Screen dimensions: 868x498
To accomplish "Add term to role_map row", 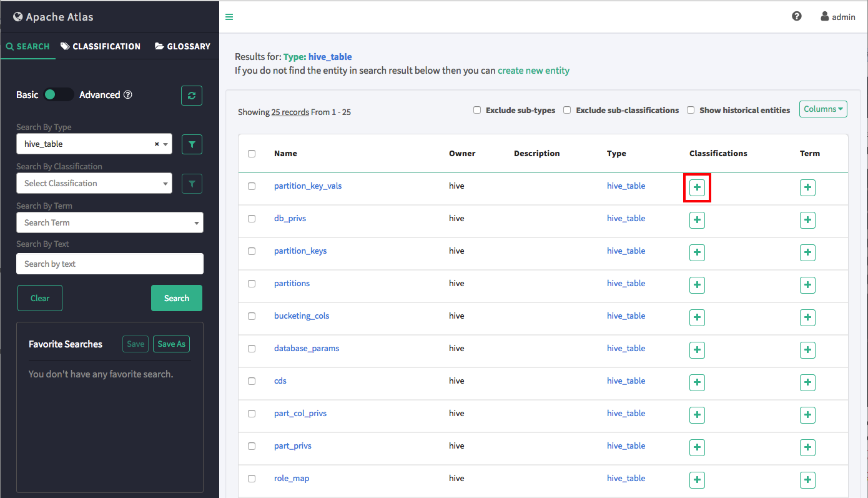I will pos(807,480).
